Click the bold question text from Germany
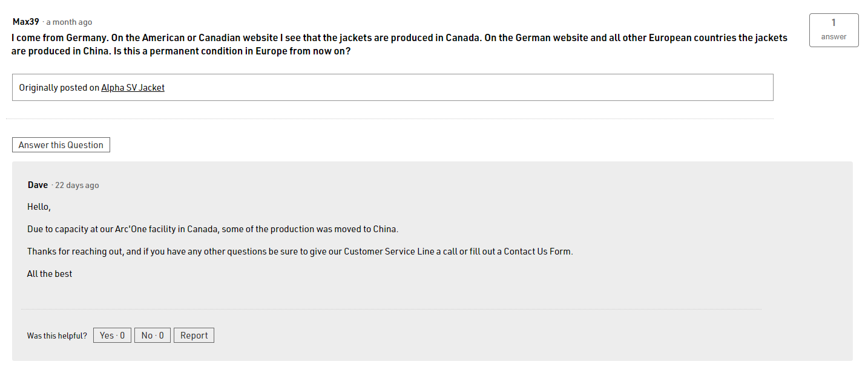This screenshot has height=370, width=868. click(399, 44)
